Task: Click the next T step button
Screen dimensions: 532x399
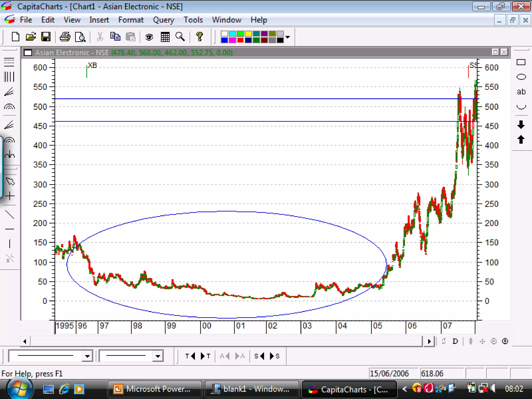Action: [205, 356]
